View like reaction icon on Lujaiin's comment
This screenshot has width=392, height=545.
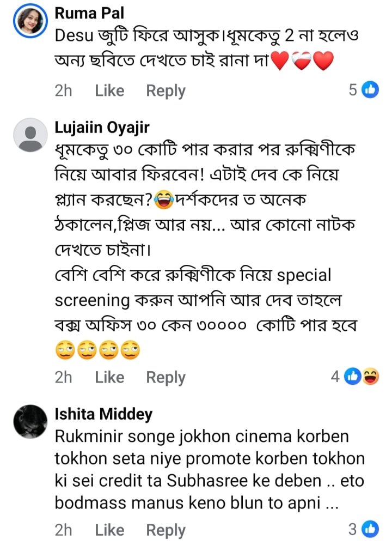[353, 377]
